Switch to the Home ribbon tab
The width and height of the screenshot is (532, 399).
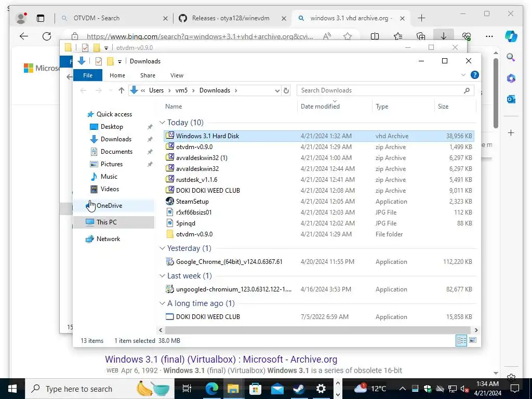pyautogui.click(x=117, y=75)
